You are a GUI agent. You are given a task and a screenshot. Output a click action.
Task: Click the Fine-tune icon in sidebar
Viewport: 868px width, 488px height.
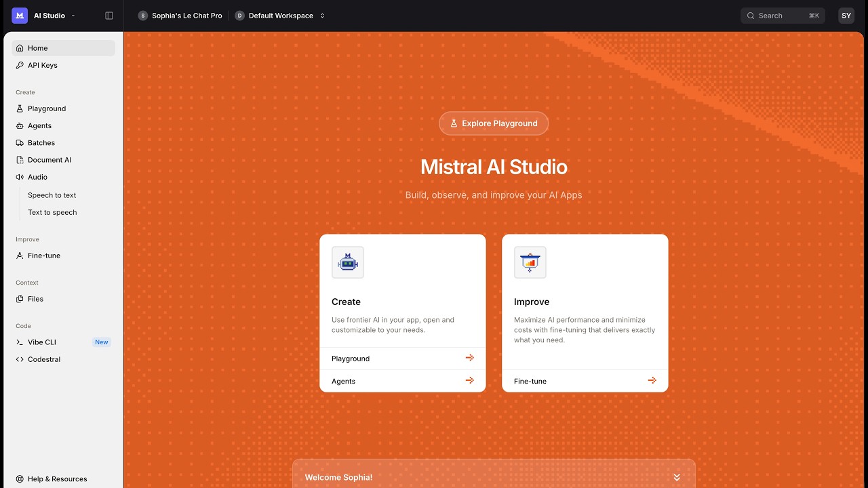pyautogui.click(x=20, y=256)
